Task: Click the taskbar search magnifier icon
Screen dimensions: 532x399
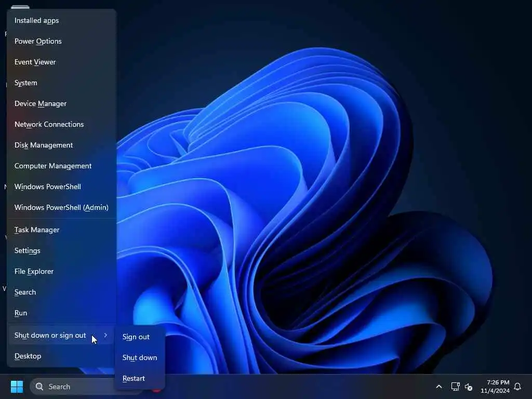Action: pos(39,387)
